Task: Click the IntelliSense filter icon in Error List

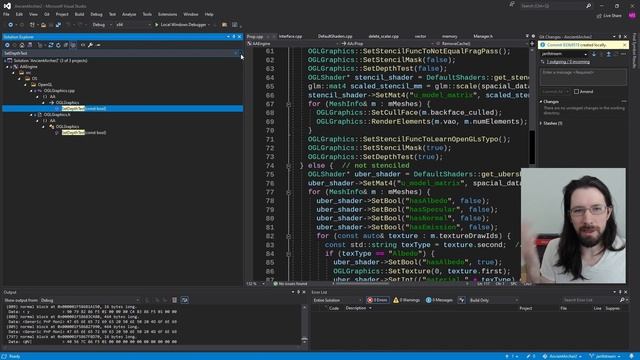Action: coord(461,300)
